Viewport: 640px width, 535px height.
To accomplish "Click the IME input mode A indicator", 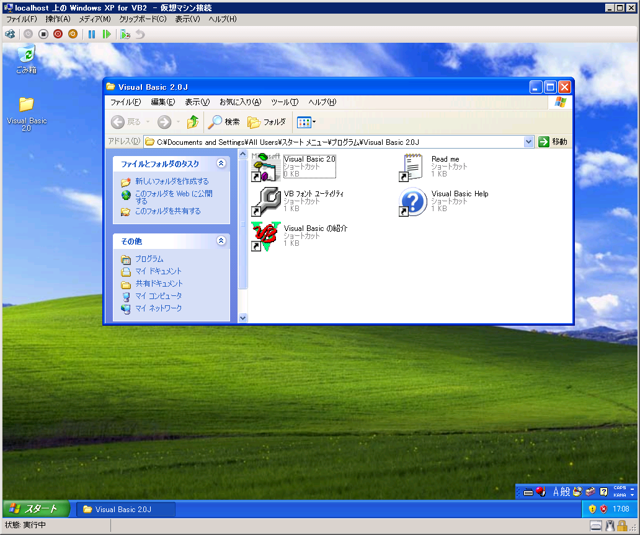I will (x=556, y=492).
